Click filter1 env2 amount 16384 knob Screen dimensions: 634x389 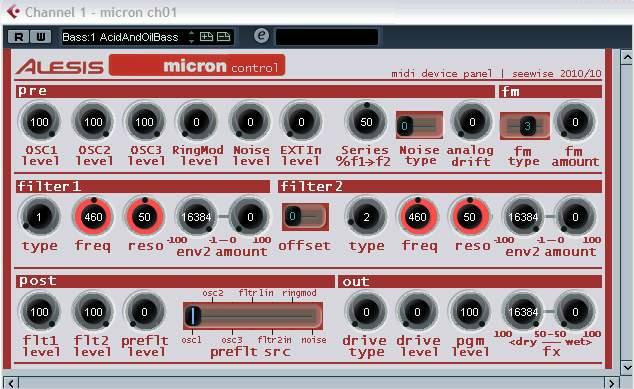[197, 217]
